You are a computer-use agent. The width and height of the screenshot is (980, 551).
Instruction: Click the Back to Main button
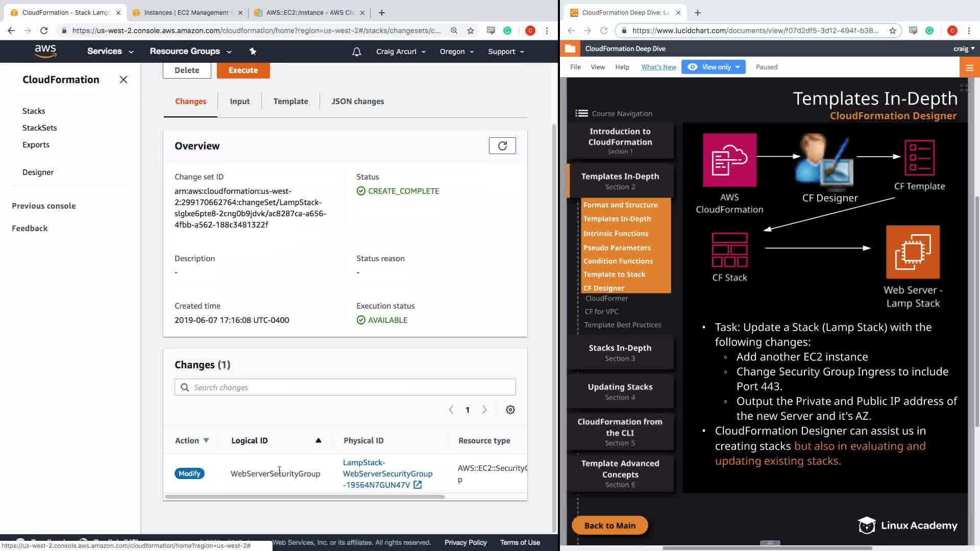coord(609,525)
